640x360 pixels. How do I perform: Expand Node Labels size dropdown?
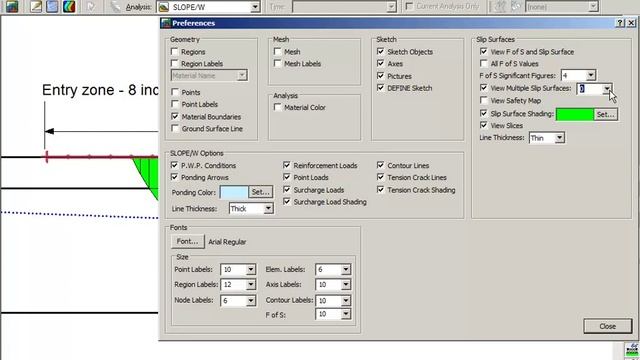pyautogui.click(x=251, y=301)
